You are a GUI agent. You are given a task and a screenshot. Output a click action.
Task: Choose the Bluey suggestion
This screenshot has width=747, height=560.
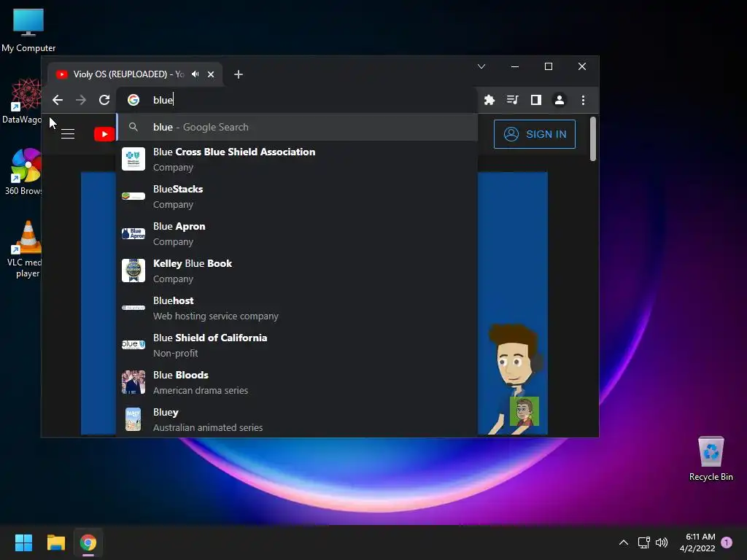point(297,419)
